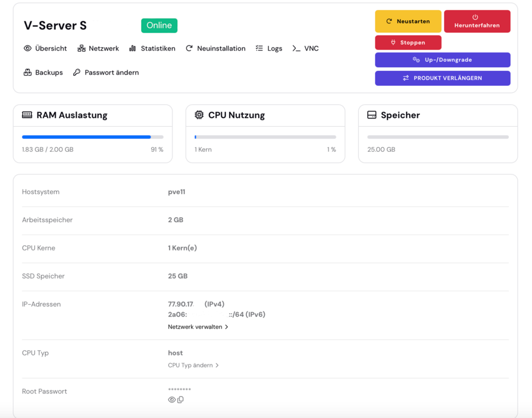This screenshot has width=532, height=418.
Task: Click the red Herunterfahren button
Action: tap(477, 21)
